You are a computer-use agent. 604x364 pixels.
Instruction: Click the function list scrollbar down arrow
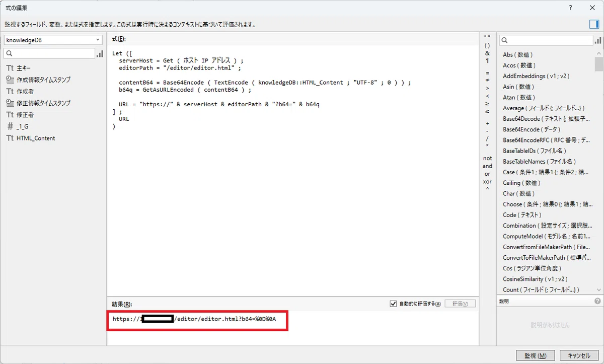pos(599,289)
